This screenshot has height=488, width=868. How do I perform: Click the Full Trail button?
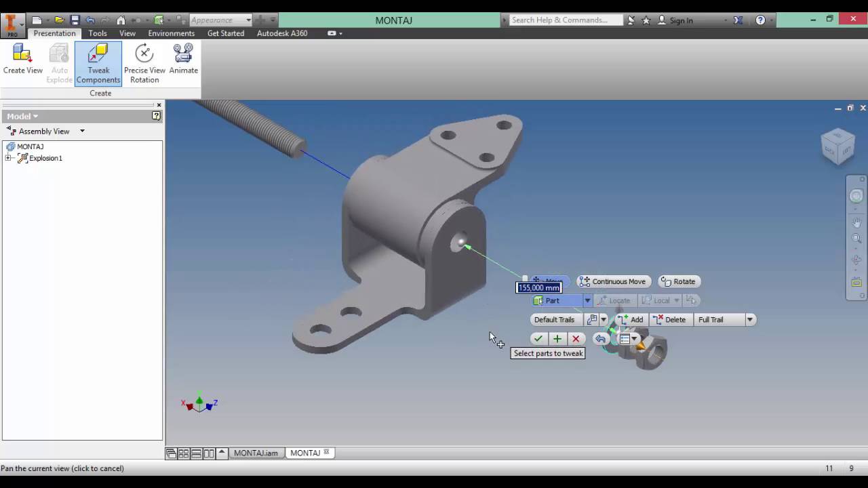719,320
